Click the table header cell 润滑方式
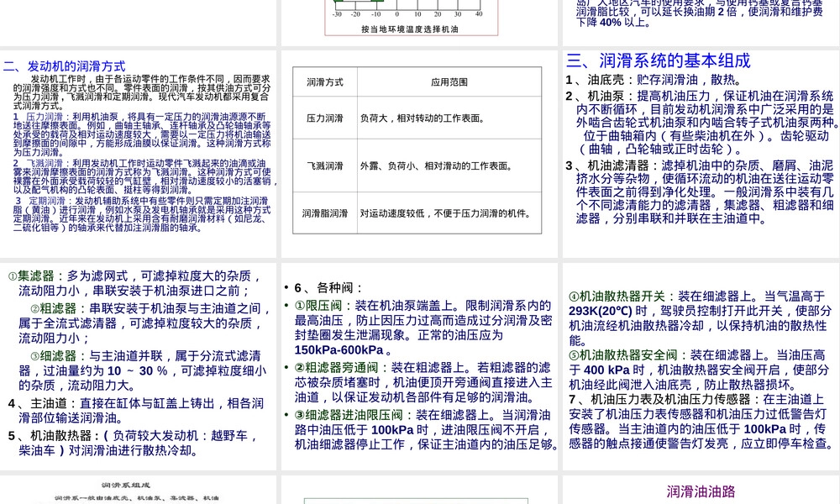Screen dimensions: 840x504 pos(324,82)
